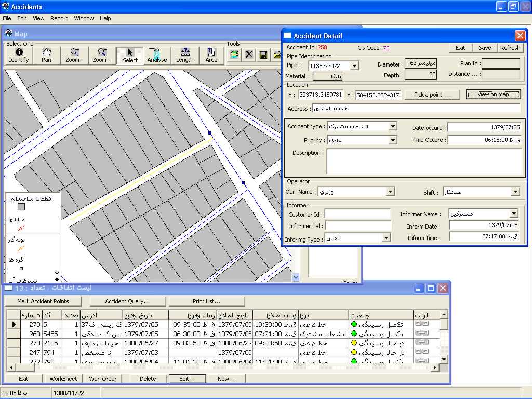Click identity link icon for row 247

click(422, 352)
